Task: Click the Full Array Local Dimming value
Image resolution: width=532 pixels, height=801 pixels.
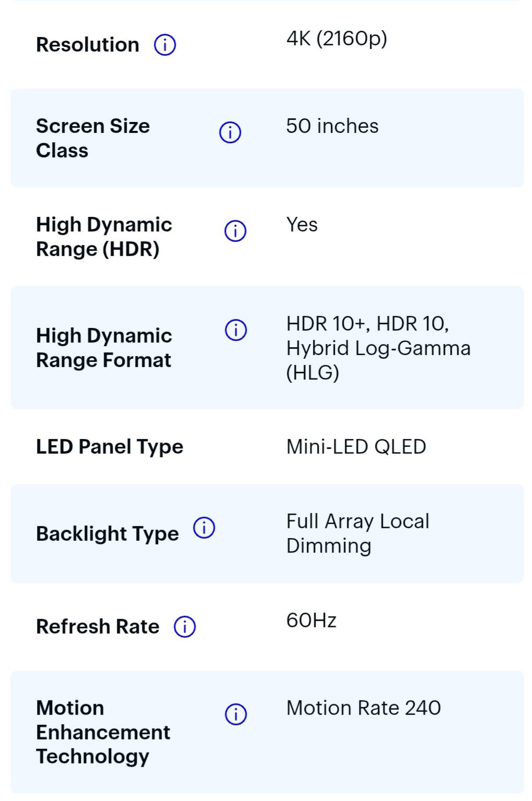Action: [x=358, y=533]
